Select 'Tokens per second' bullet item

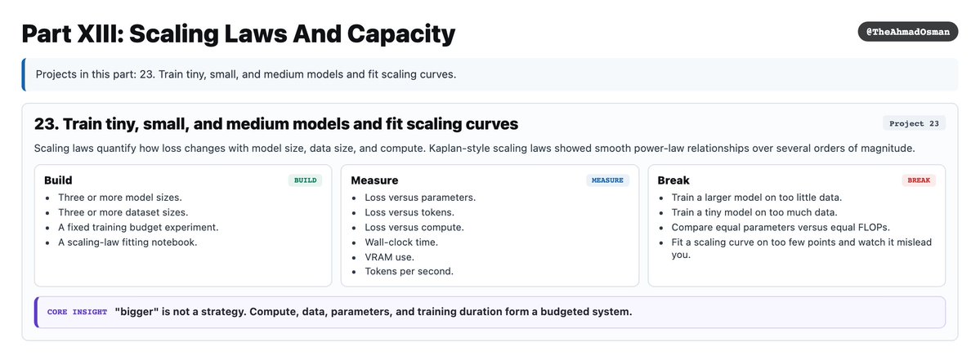[x=409, y=271]
